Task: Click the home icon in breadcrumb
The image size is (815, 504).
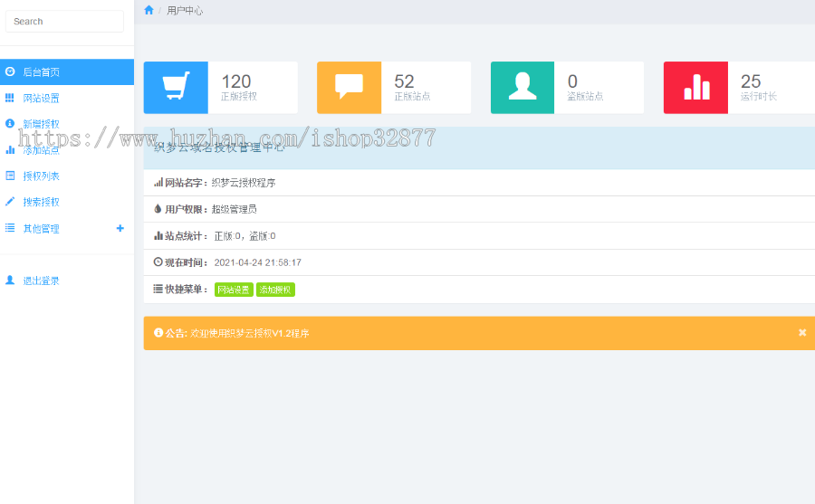Action: [149, 10]
